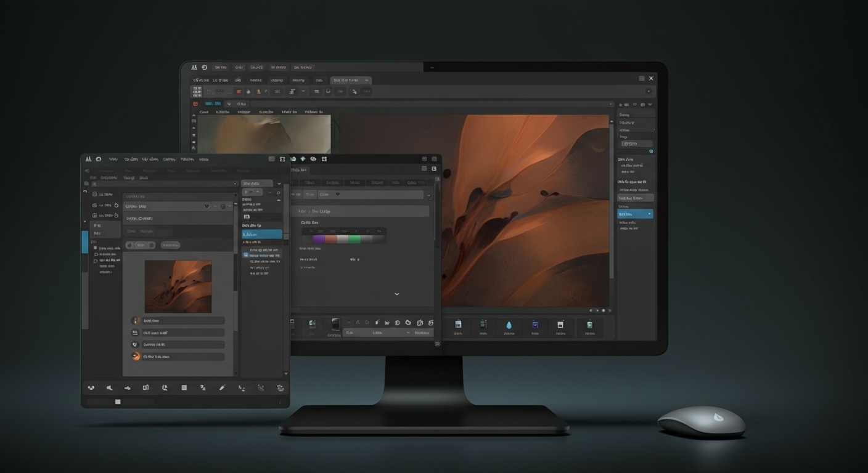The height and width of the screenshot is (473, 868).
Task: Click the highlighted blue list item in center panel
Action: click(x=261, y=234)
